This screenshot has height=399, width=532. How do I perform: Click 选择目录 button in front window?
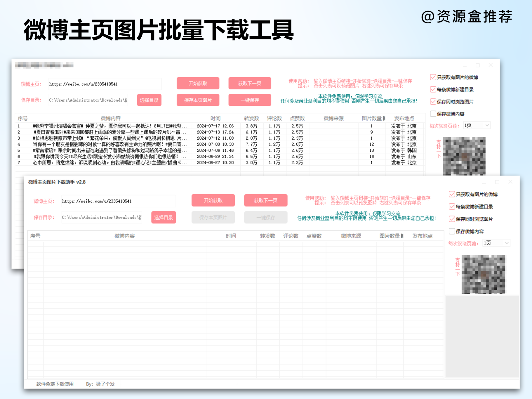coord(164,217)
